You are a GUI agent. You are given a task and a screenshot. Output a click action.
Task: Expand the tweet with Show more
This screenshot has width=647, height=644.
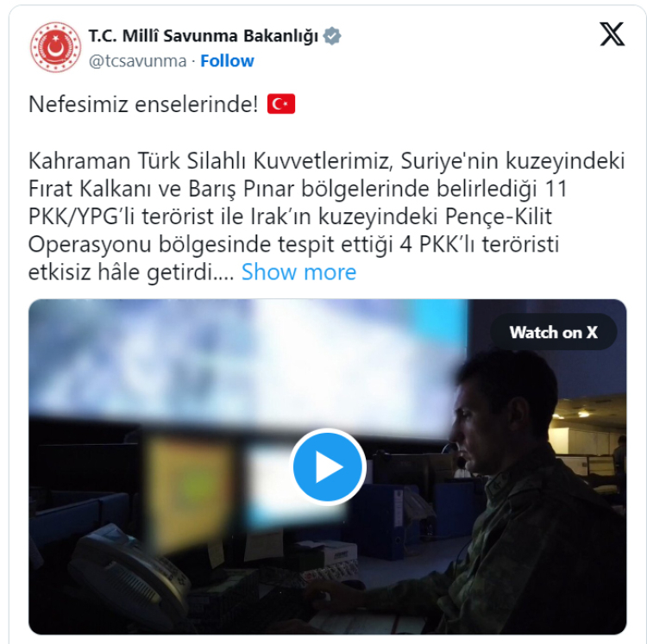click(x=298, y=272)
